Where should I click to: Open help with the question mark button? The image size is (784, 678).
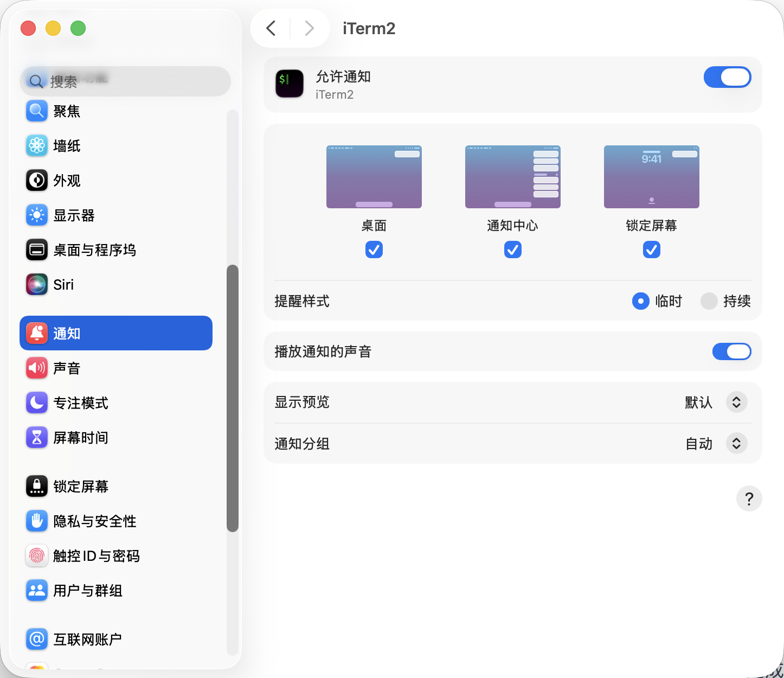coord(749,498)
